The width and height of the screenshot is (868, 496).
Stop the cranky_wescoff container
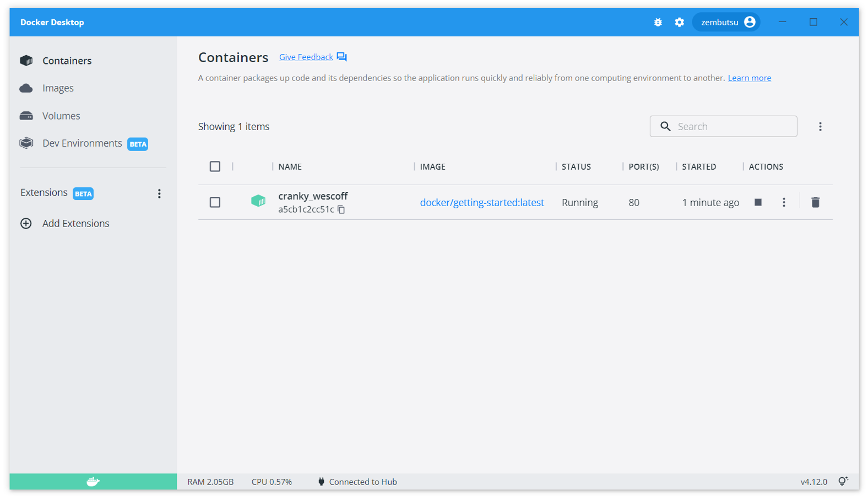pyautogui.click(x=758, y=202)
